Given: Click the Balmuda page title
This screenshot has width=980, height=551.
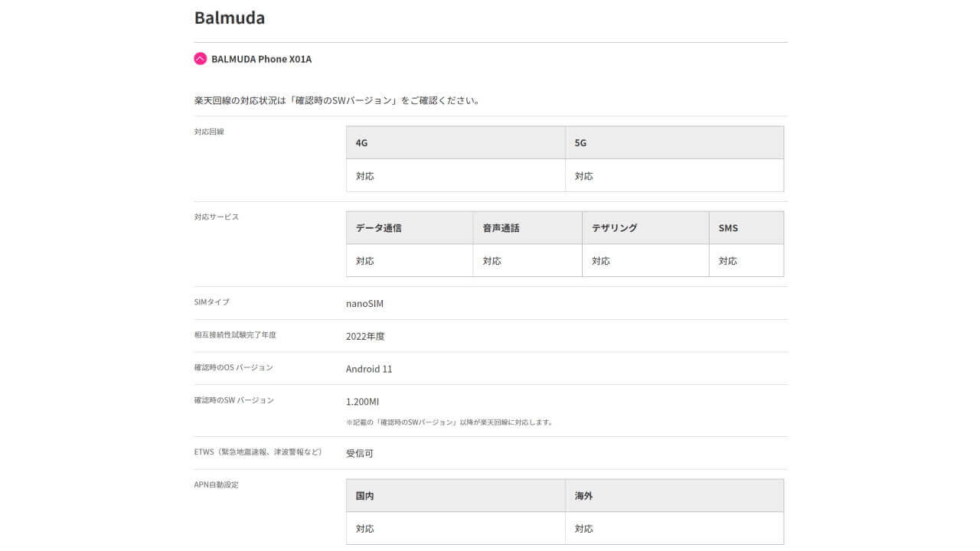Looking at the screenshot, I should [x=229, y=17].
